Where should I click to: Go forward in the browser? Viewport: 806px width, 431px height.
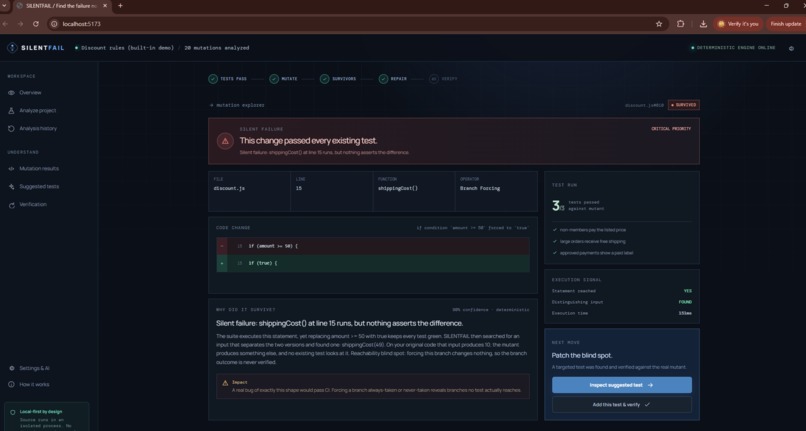point(20,24)
